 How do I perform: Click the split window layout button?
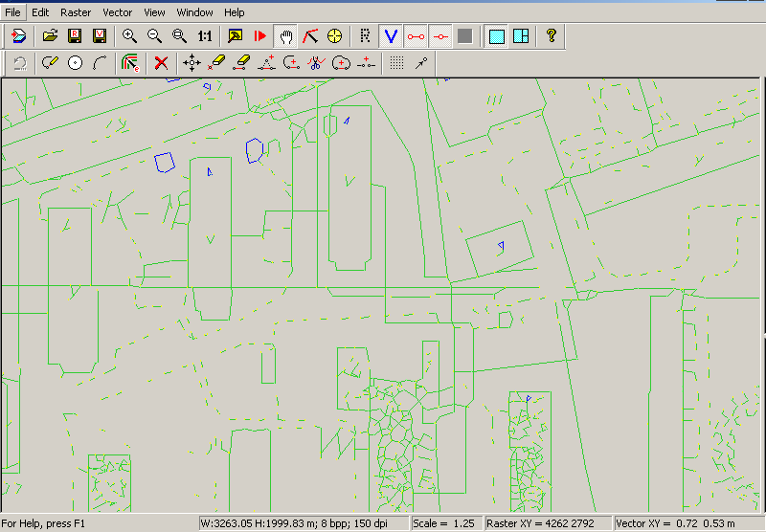pos(520,36)
